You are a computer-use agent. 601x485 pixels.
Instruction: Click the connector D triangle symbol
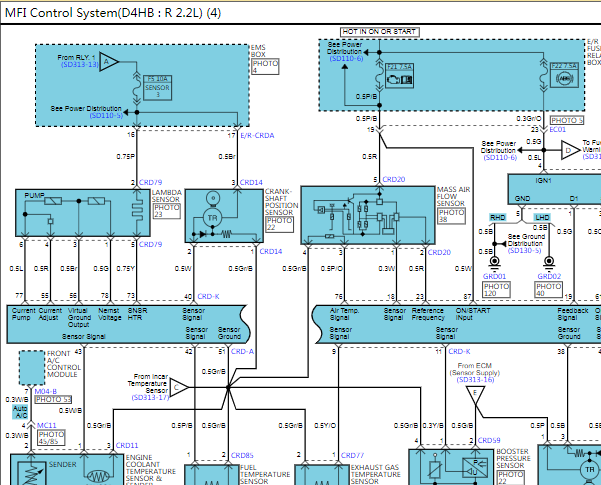click(570, 150)
